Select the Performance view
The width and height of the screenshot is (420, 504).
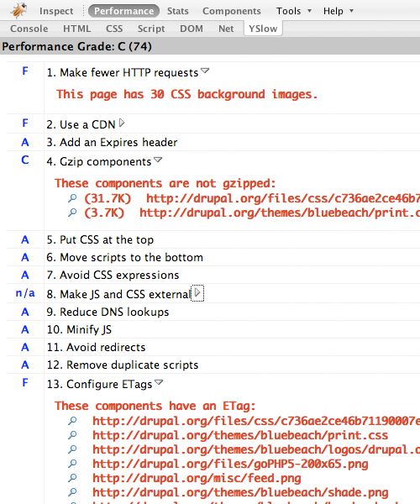coord(123,11)
